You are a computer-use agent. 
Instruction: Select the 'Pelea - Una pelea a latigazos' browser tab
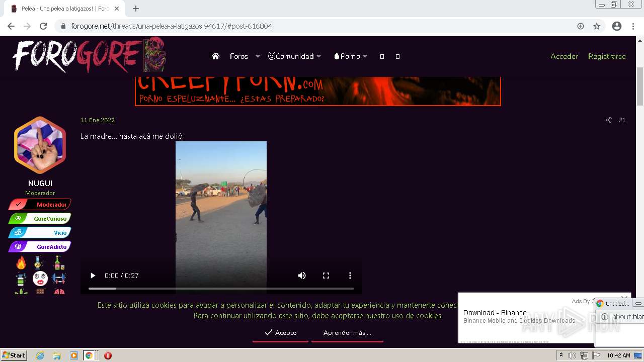(x=64, y=9)
